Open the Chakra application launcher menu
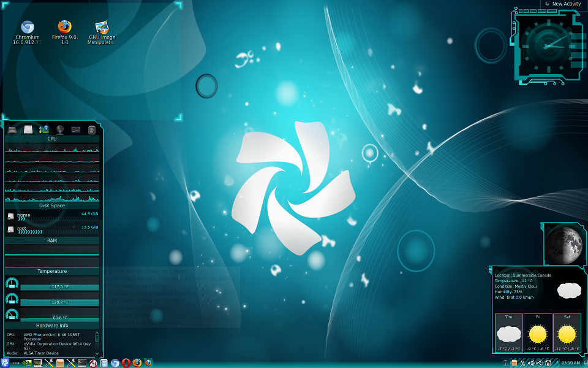The image size is (588, 368). click(5, 363)
